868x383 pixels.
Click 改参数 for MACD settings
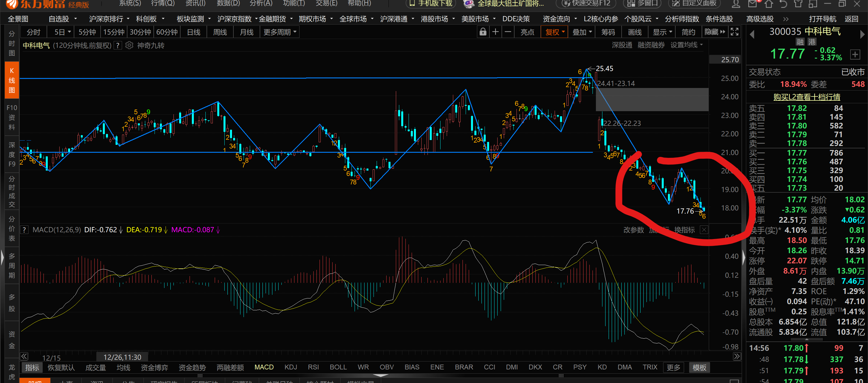point(633,230)
